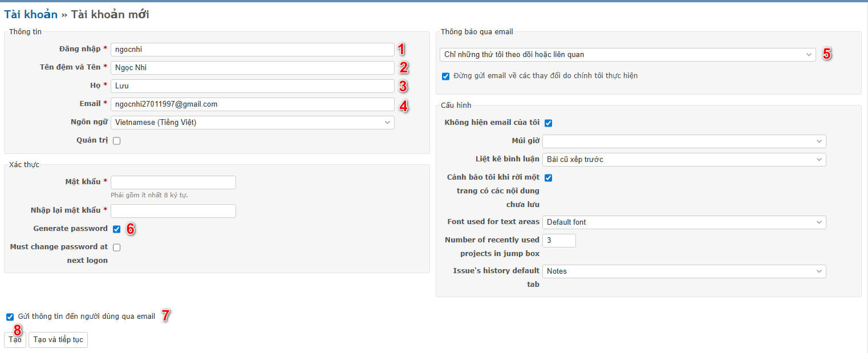Image resolution: width=868 pixels, height=353 pixels.
Task: Click the Họ last name field
Action: pos(252,86)
